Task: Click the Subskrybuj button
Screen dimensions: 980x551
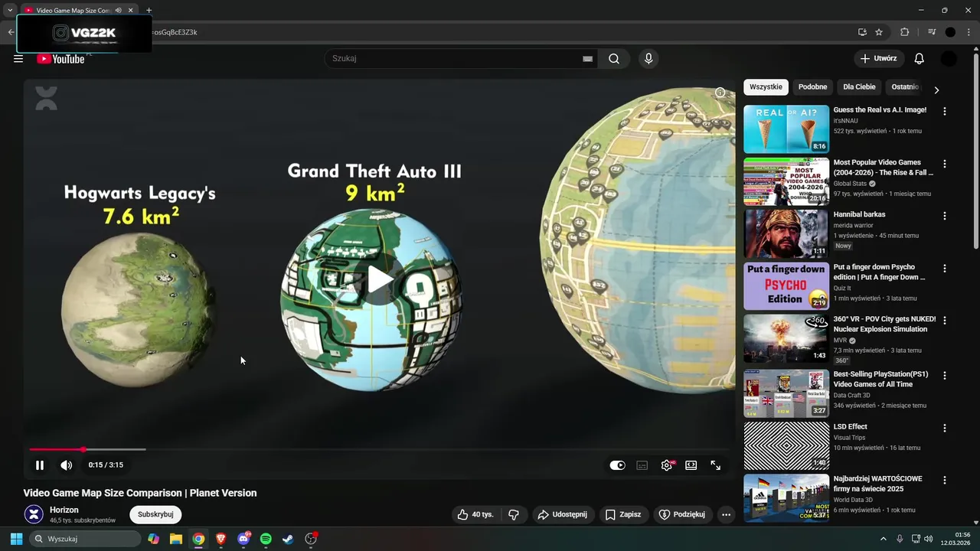Action: click(155, 514)
